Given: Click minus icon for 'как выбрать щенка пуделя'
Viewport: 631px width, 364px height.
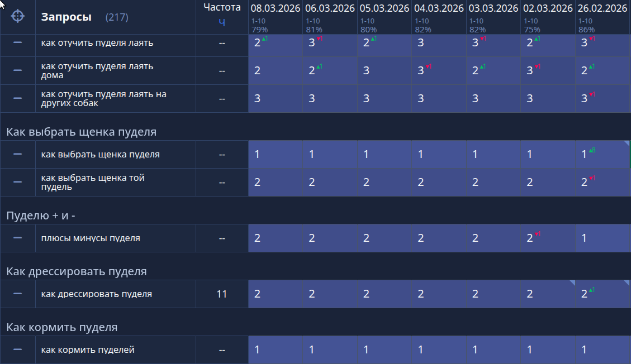Looking at the screenshot, I should click(18, 154).
